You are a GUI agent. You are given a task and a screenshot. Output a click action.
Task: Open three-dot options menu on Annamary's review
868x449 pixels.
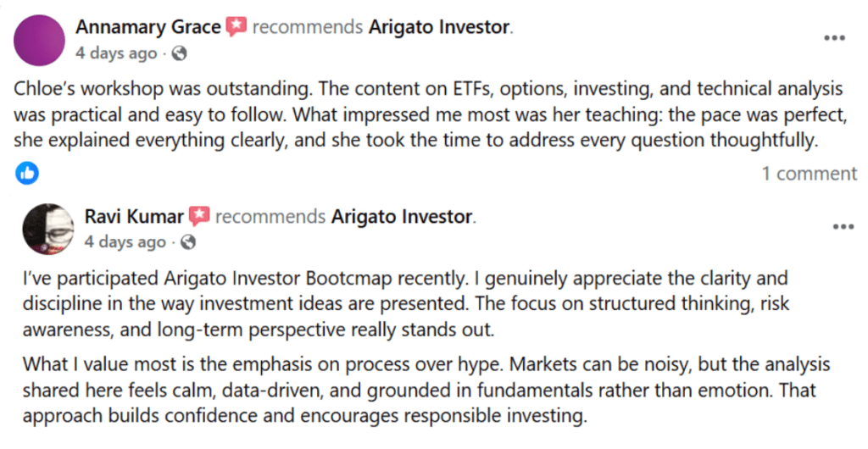834,39
